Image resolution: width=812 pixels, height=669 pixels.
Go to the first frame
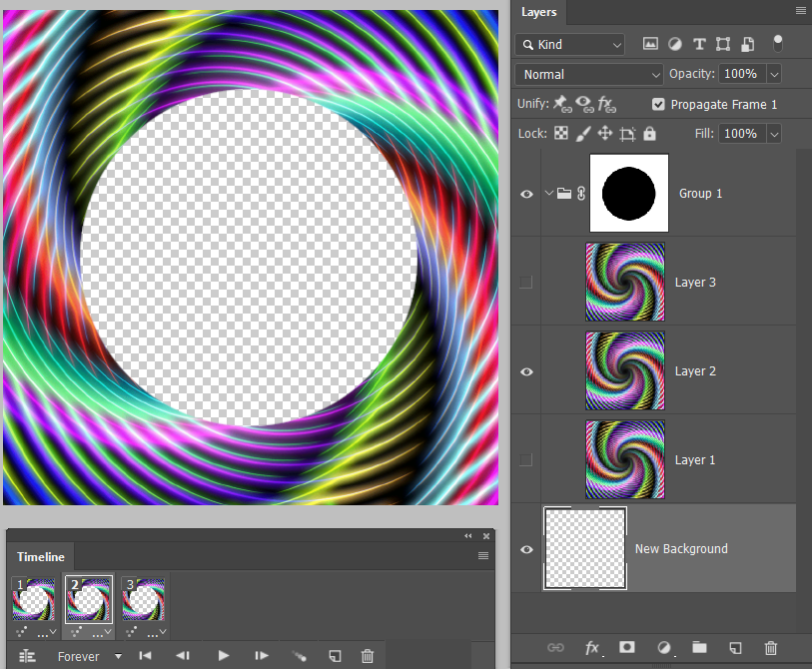146,656
